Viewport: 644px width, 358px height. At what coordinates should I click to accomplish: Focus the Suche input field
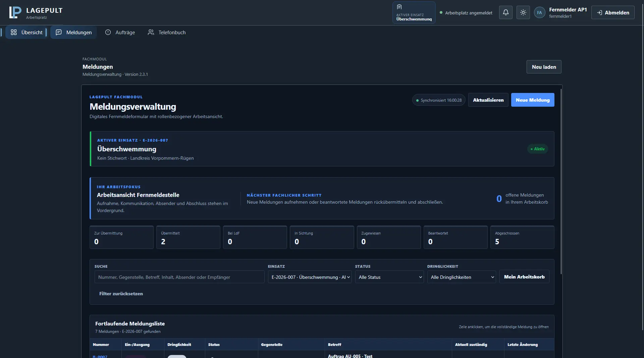tap(179, 277)
